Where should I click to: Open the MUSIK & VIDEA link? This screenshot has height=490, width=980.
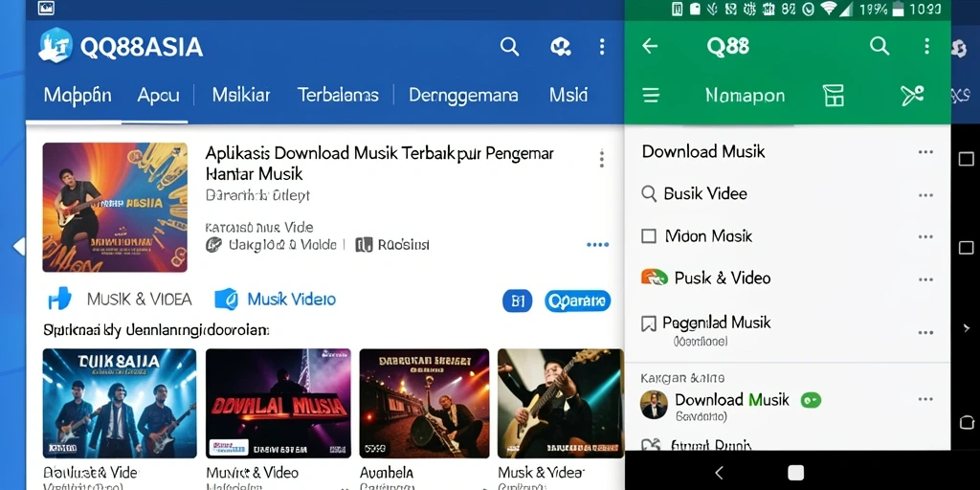tap(140, 300)
